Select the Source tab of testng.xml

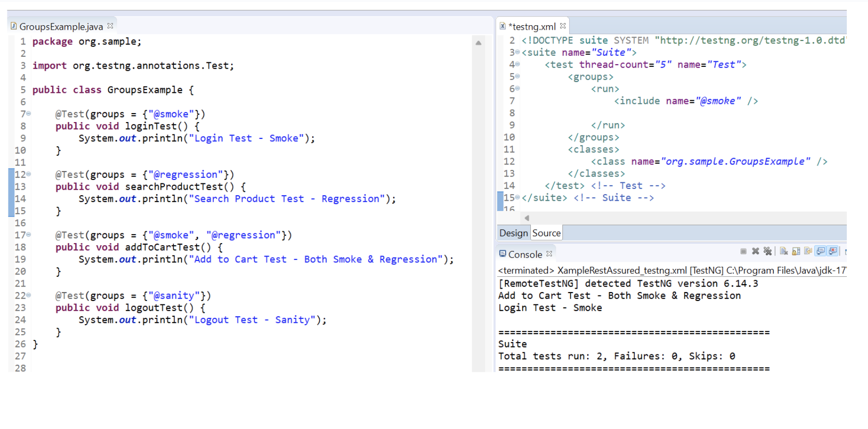pos(546,233)
